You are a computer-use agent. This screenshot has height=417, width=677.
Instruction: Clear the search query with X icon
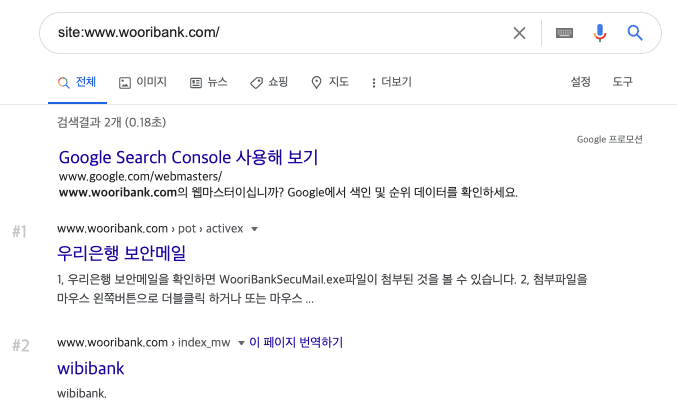pos(519,33)
